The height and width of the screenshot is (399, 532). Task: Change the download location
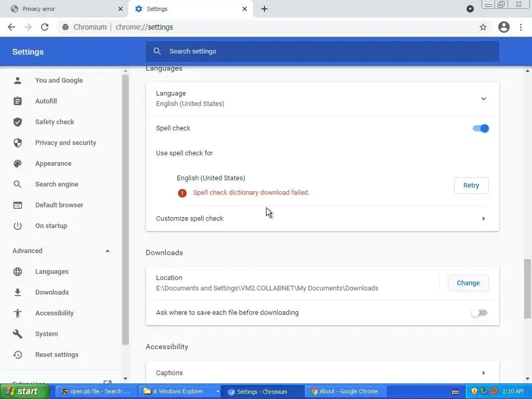(468, 283)
